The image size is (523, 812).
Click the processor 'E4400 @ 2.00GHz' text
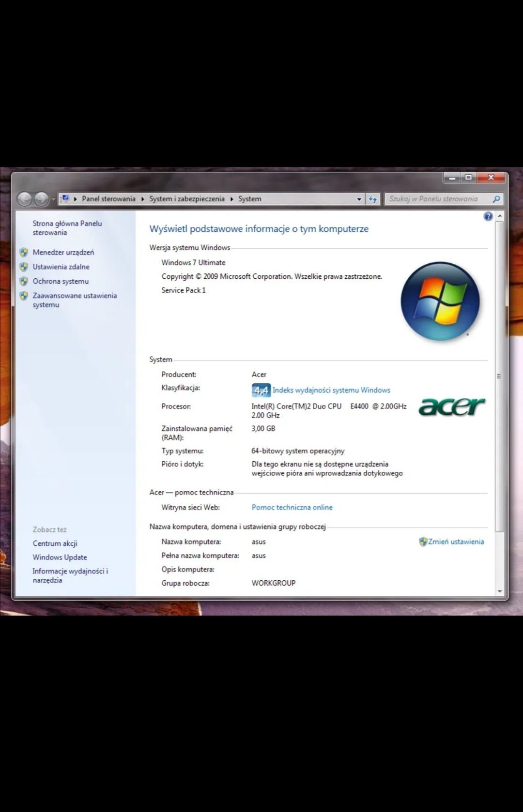pos(378,406)
